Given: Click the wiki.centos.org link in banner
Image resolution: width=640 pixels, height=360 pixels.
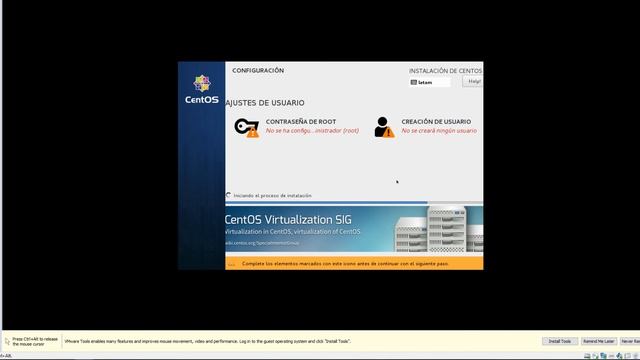Looking at the screenshot, I should click(x=262, y=243).
